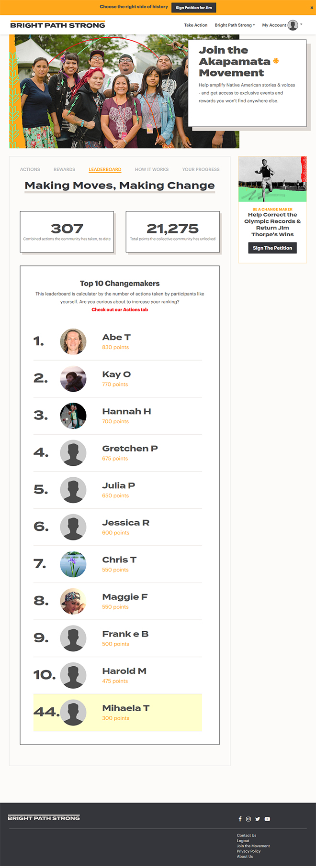Click the My Account avatar icon
The width and height of the screenshot is (316, 868).
click(293, 25)
